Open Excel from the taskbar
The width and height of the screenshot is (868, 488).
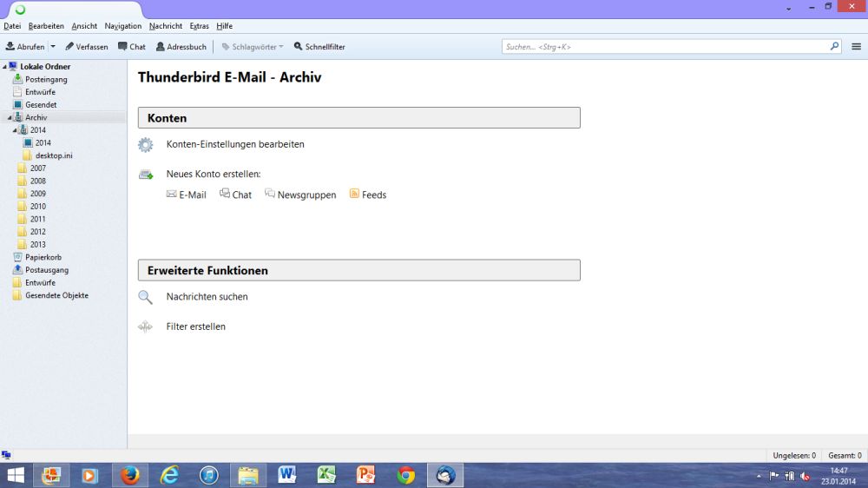tap(326, 476)
